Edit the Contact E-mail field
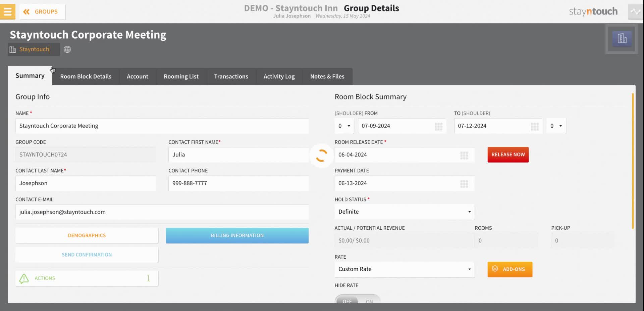Screen dimensions: 644x311 tap(162, 212)
